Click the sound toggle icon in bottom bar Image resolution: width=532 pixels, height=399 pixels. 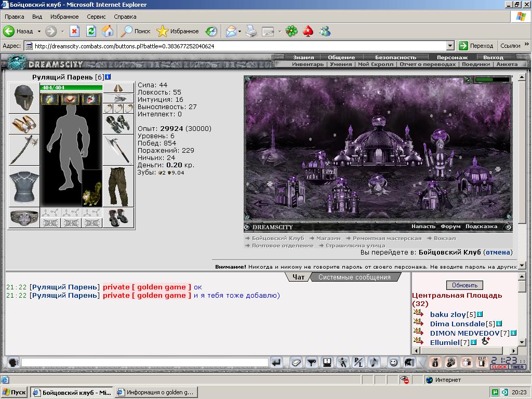point(374,363)
